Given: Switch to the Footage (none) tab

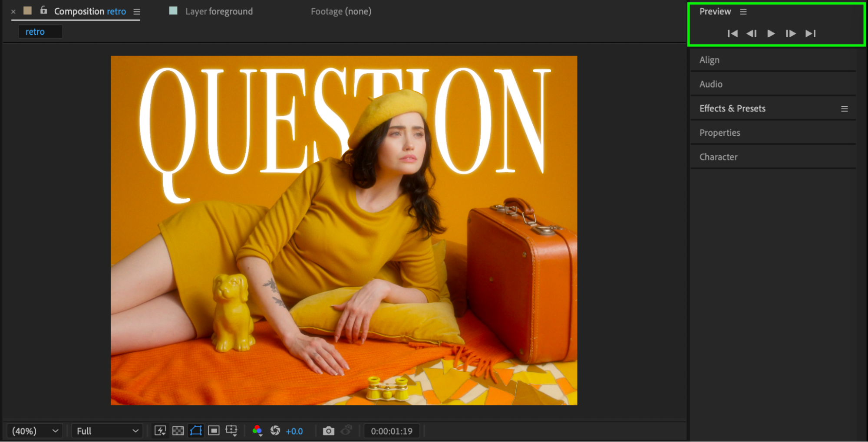Looking at the screenshot, I should point(341,12).
